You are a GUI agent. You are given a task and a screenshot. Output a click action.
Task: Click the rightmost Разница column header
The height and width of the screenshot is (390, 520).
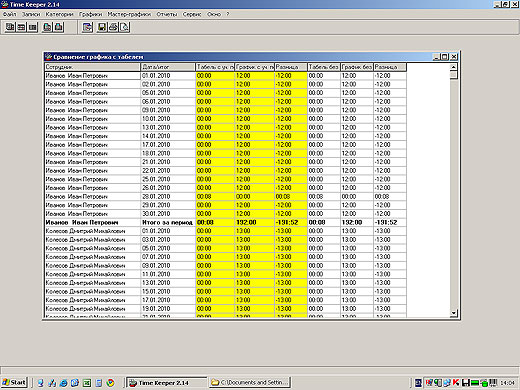coord(390,67)
